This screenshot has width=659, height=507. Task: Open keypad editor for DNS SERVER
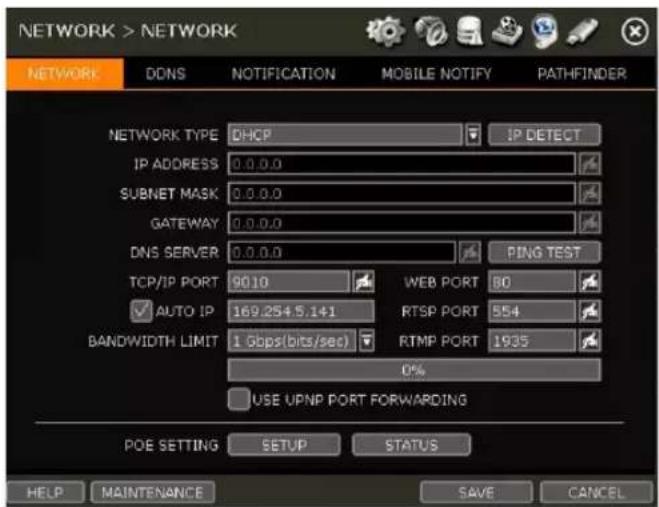[470, 252]
